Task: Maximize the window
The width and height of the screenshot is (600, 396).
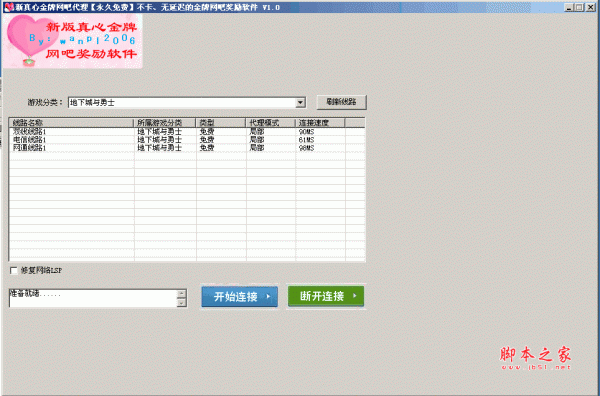Action: tap(579, 7)
